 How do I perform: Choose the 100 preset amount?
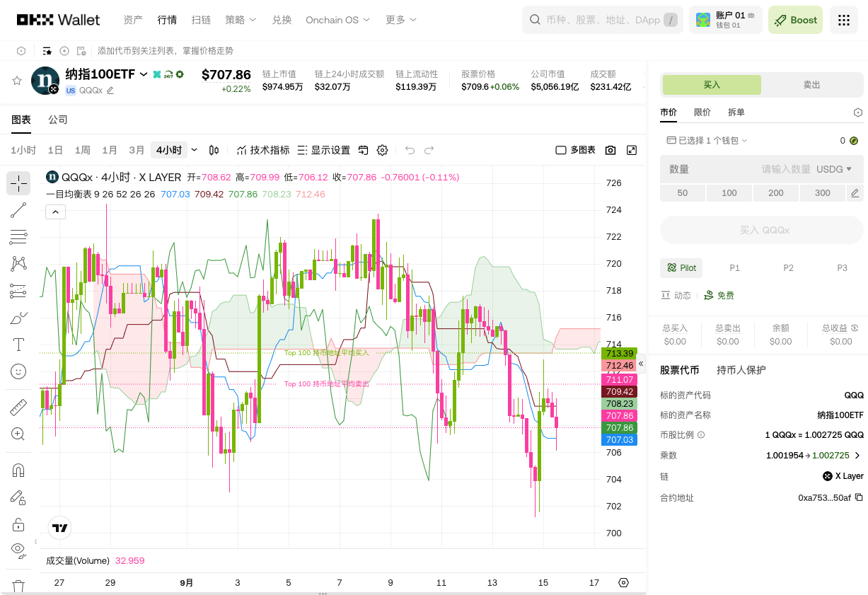729,193
